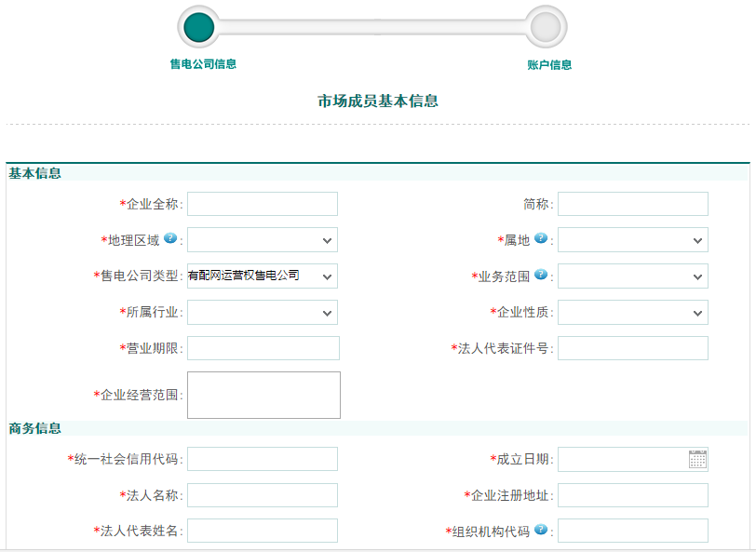Screen dimensions: 756x552
Task: Focus the 统一社会信用代码 field
Action: [262, 459]
